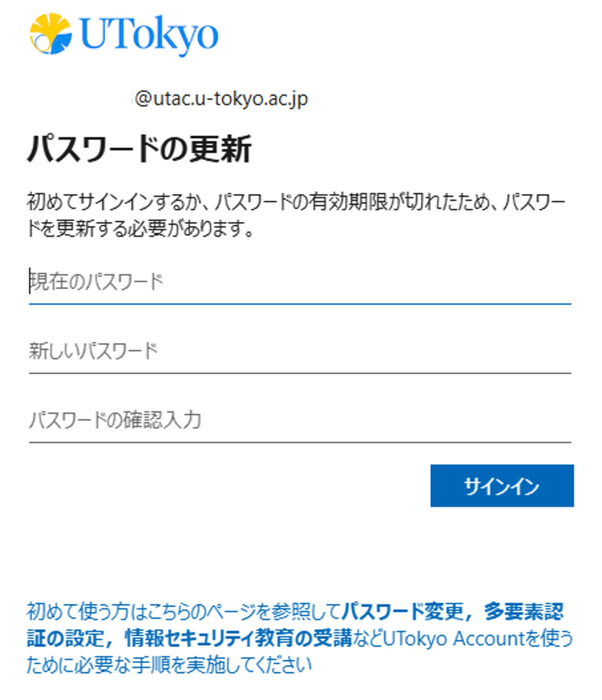This screenshot has width=602, height=700.
Task: Click the ドを更新する必要があります description line
Action: click(x=140, y=228)
